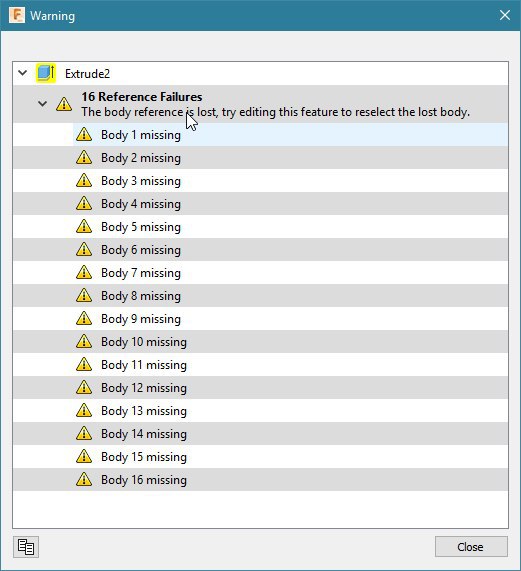
Task: Click the warning icon beside Body 9 missing
Action: (x=84, y=318)
